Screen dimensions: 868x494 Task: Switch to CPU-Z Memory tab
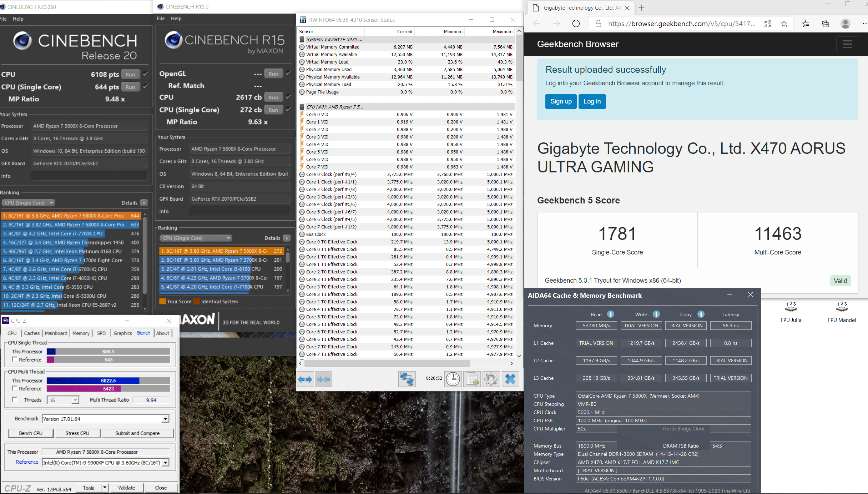pos(81,333)
